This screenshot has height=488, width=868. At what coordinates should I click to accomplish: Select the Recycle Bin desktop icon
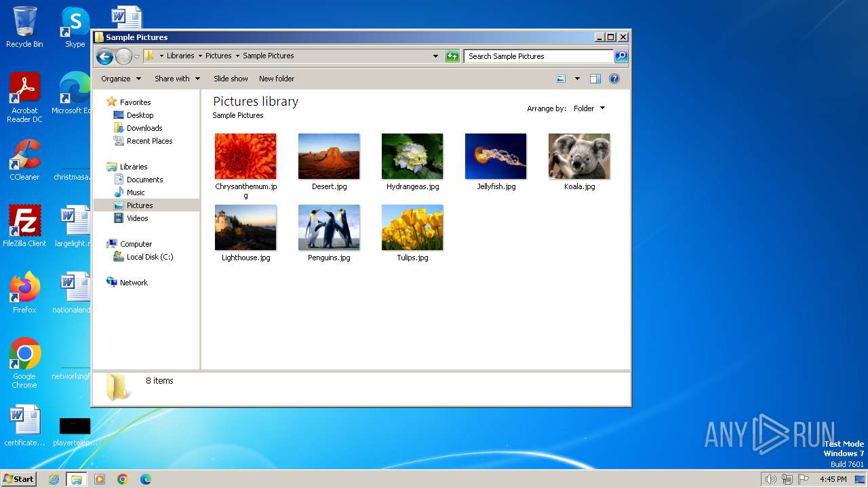[24, 27]
